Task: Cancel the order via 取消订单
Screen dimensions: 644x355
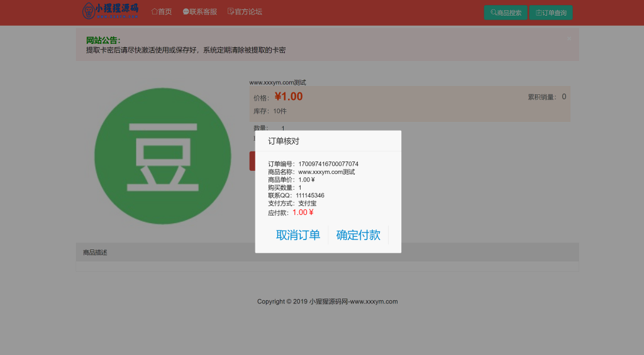Action: [297, 235]
